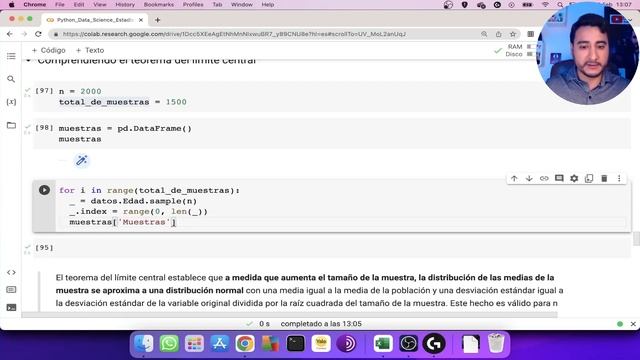Click the muestras = pd.DataFrame() code line
This screenshot has height=360, width=640.
[x=125, y=129]
